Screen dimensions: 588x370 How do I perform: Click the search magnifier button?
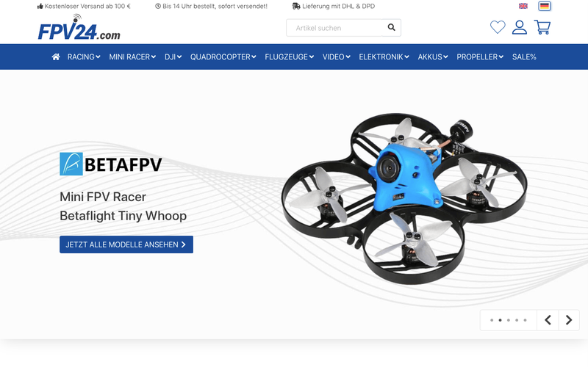[x=391, y=27]
